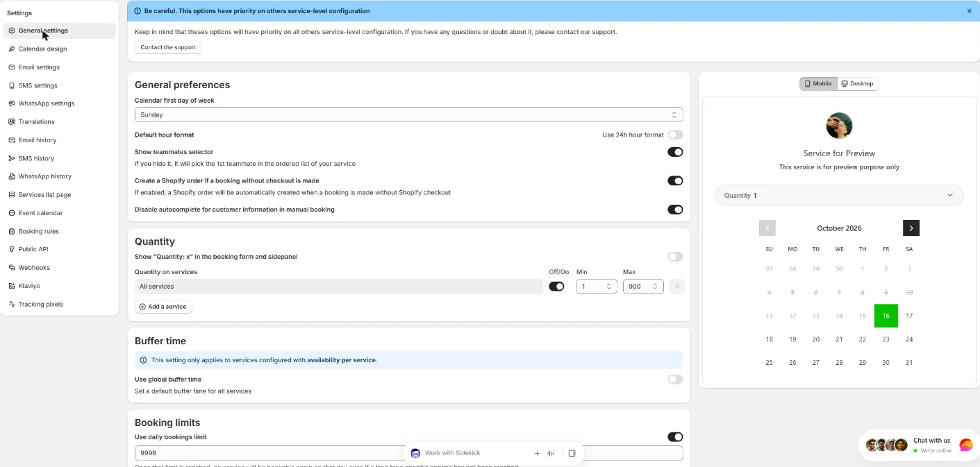Click the Add a service button
Image resolution: width=980 pixels, height=467 pixels.
163,307
